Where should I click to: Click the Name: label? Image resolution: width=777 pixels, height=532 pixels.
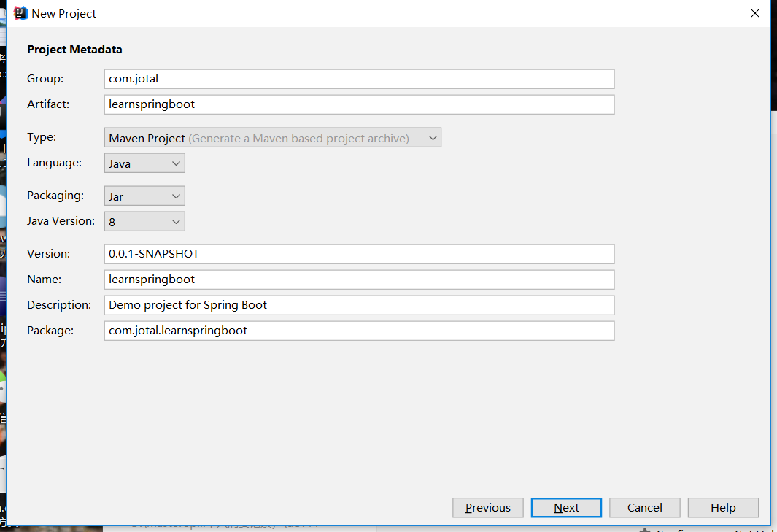coord(44,280)
